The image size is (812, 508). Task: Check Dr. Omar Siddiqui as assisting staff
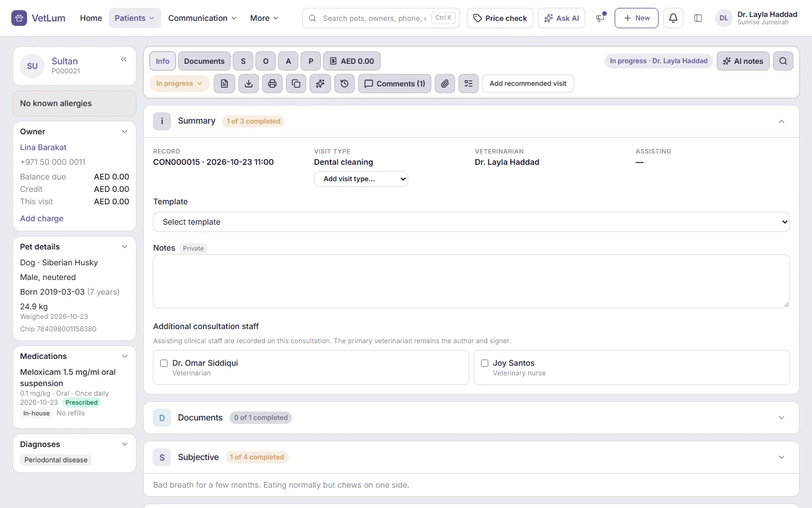pos(164,364)
